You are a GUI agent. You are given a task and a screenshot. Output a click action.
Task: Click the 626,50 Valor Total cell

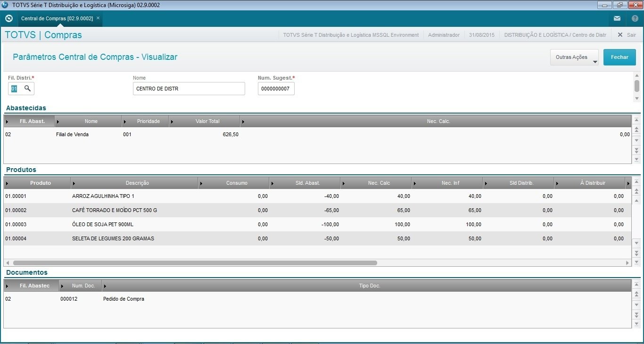click(x=231, y=134)
